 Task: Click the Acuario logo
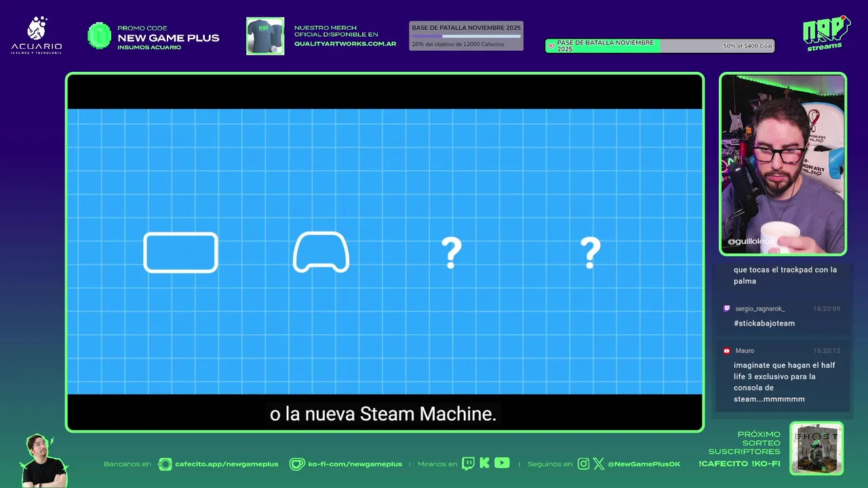37,35
